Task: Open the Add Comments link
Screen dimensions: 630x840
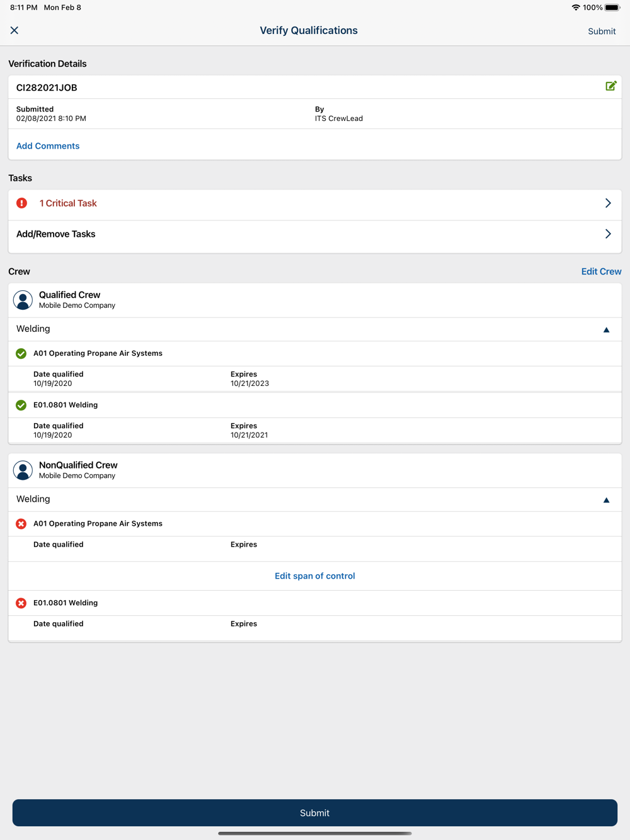Action: point(48,145)
